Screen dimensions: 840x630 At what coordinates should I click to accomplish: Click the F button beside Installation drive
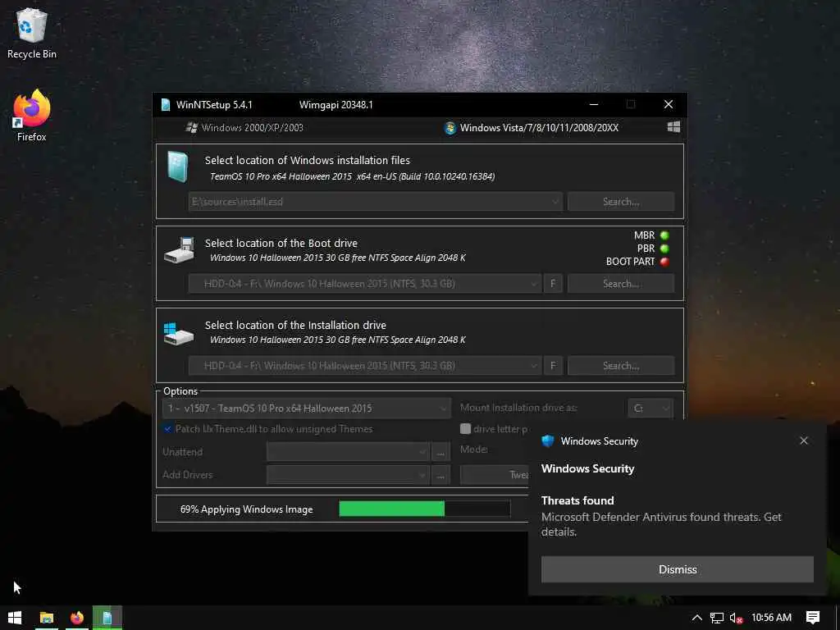tap(553, 365)
